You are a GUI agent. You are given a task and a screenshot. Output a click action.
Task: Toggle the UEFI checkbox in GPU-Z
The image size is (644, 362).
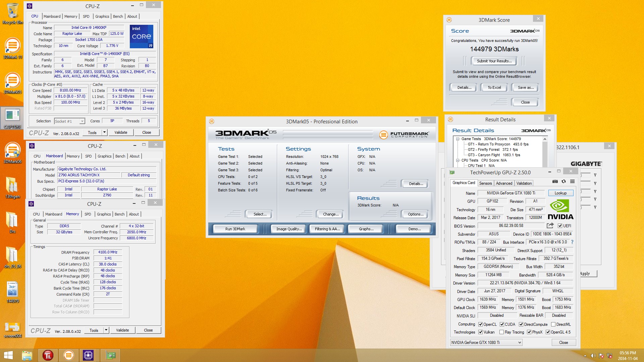[x=560, y=226]
